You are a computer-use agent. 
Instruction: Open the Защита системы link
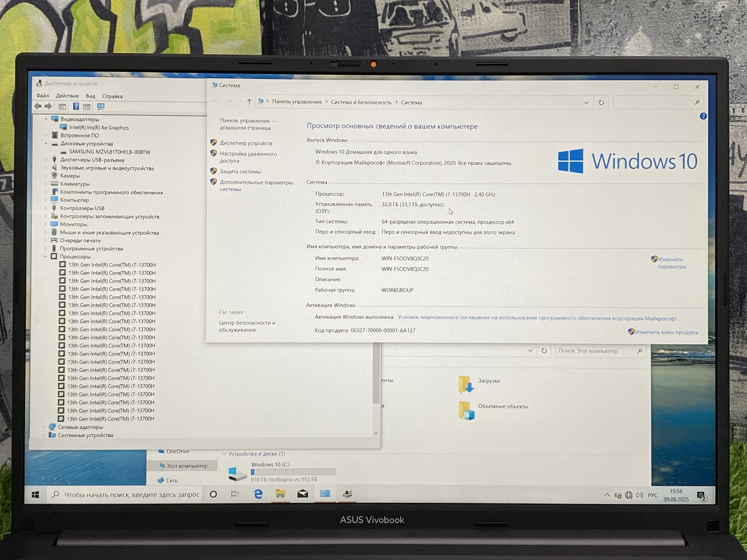pos(240,171)
